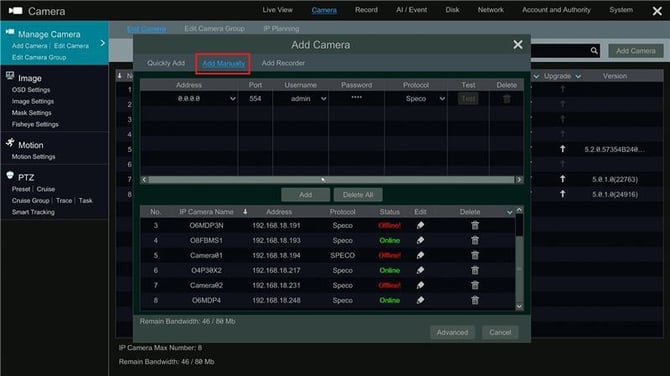Open the Disk menu

click(452, 10)
